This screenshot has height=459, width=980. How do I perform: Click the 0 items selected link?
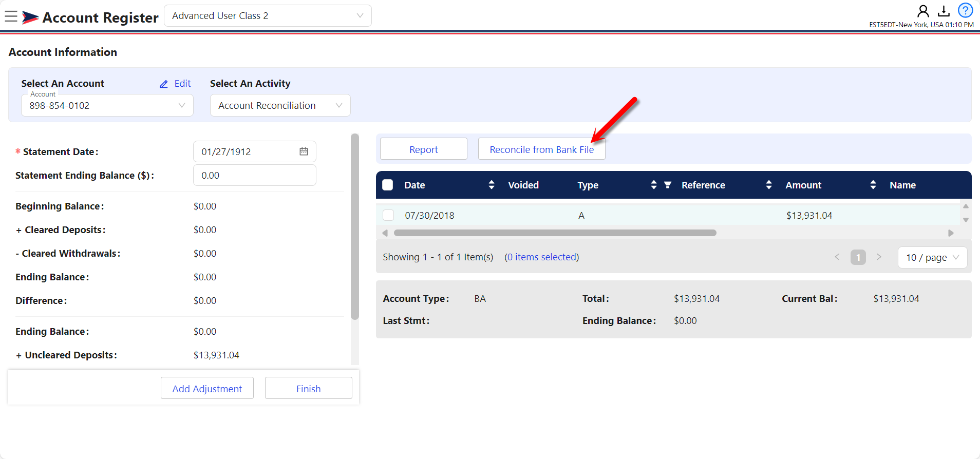point(541,257)
